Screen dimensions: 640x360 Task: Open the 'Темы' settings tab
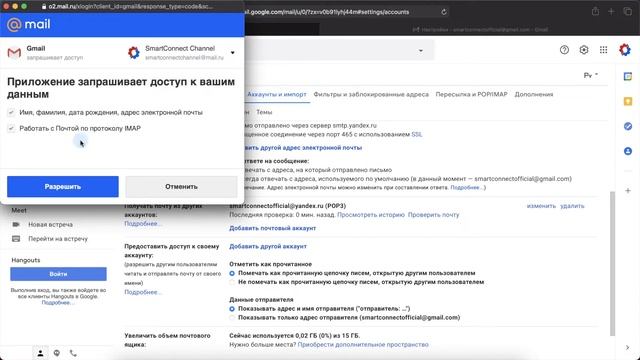[x=264, y=112]
